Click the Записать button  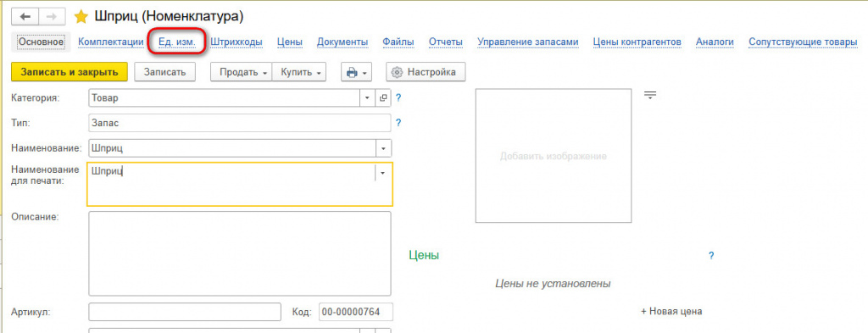click(165, 72)
